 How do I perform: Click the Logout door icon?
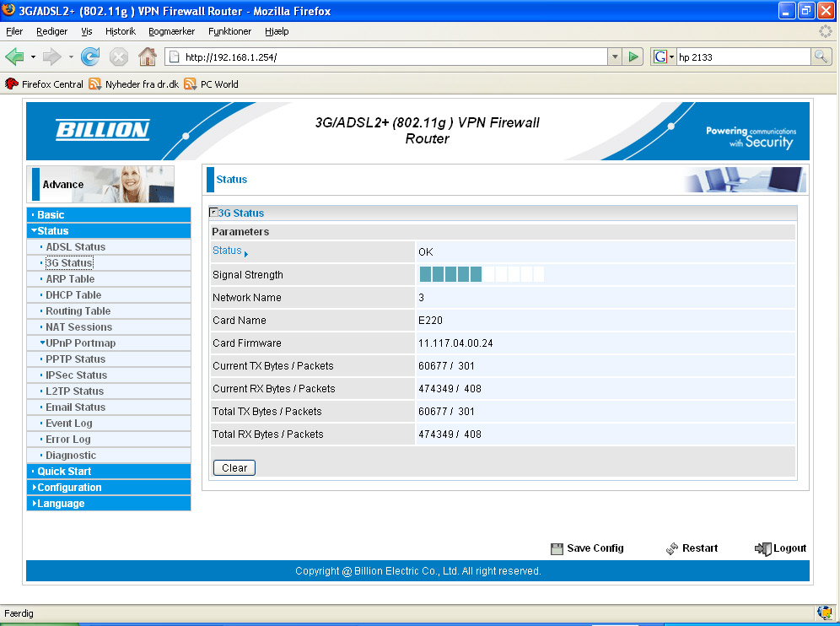(x=762, y=548)
